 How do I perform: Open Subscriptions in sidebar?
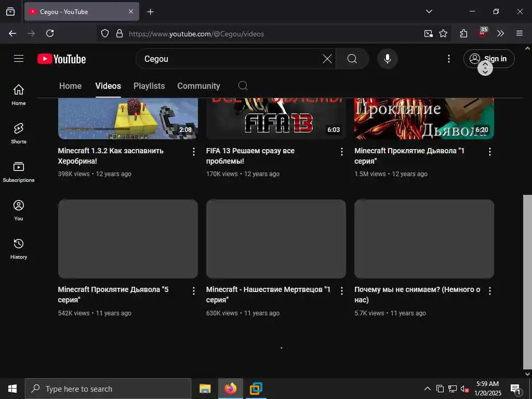pos(19,172)
